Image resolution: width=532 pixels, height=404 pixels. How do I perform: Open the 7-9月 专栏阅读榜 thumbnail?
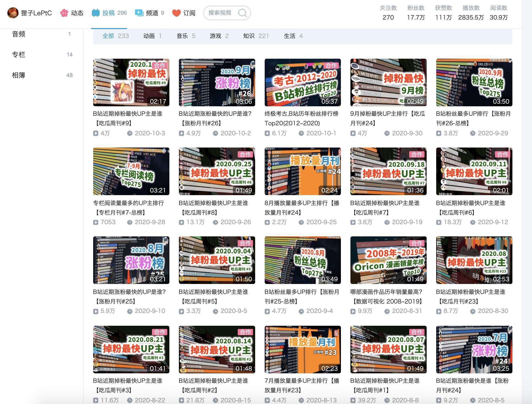(x=131, y=171)
